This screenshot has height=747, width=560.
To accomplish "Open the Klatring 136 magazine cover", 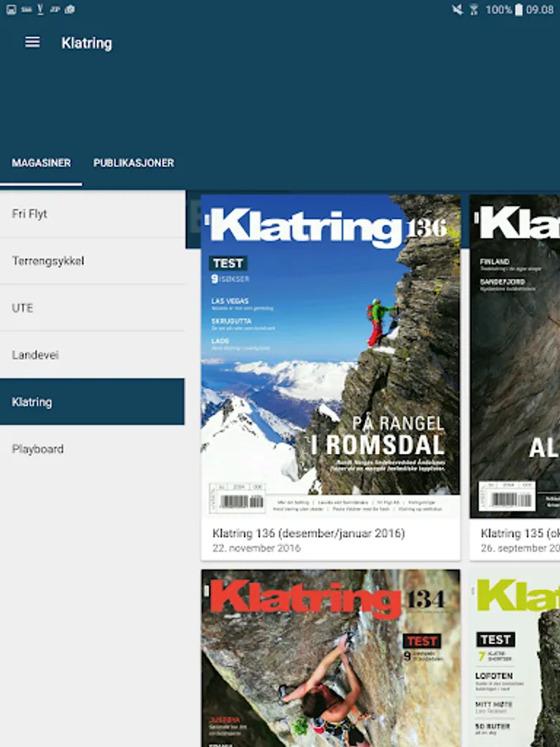I will (330, 356).
